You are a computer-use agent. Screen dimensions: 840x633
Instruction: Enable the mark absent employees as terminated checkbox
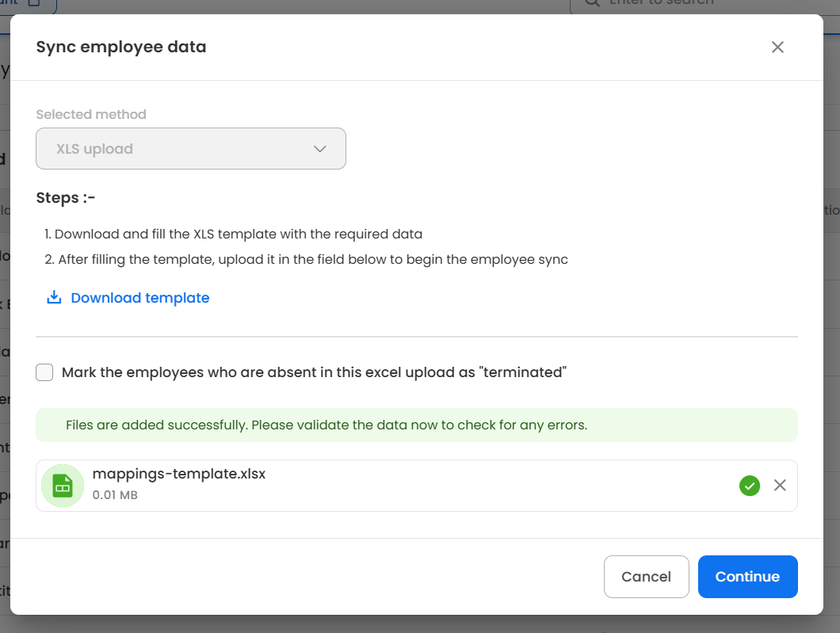coord(44,372)
